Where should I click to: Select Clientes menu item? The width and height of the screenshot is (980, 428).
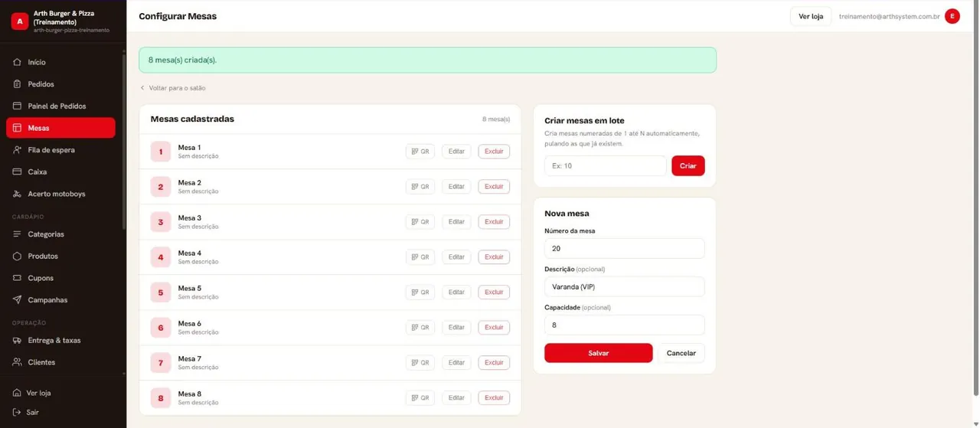point(60,362)
